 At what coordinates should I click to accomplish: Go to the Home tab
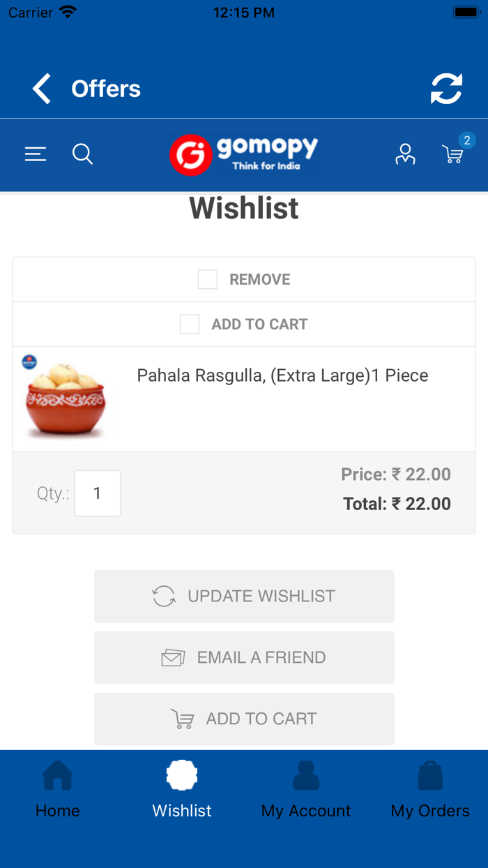[x=58, y=790]
